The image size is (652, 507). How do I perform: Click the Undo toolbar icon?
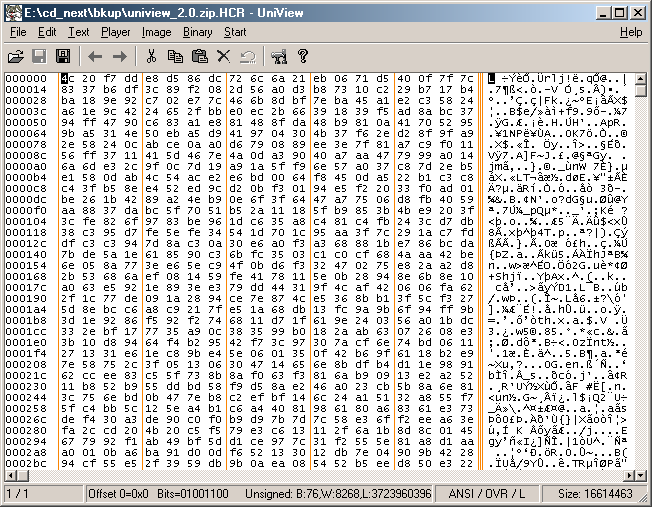pos(248,56)
